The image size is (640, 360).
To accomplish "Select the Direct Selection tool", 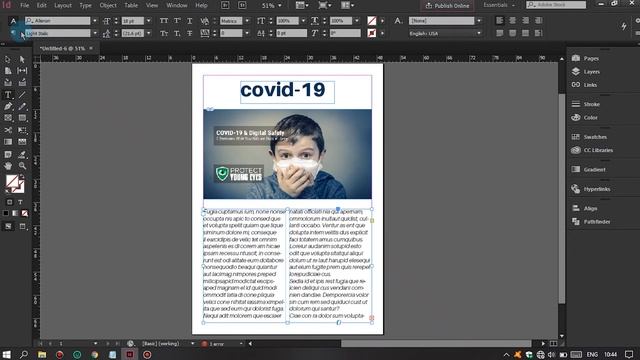I will pos(22,60).
